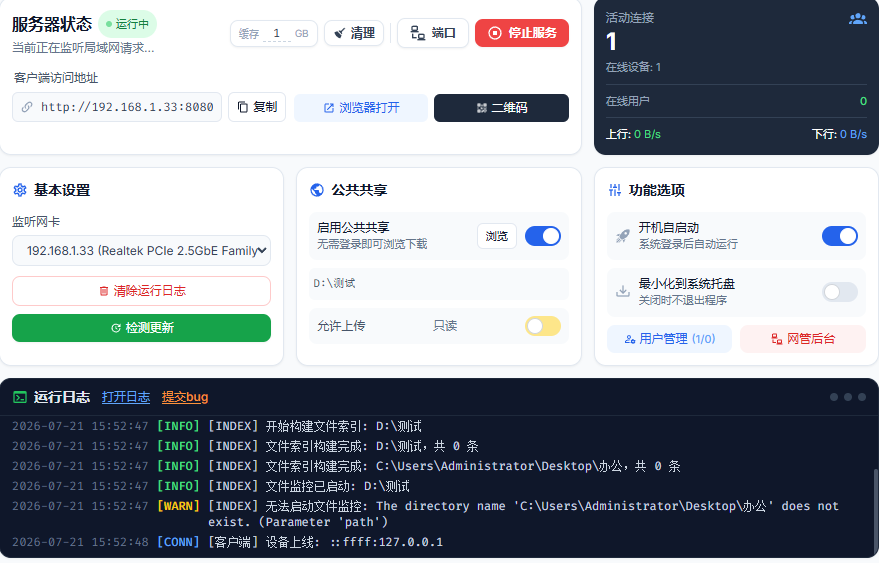Click the running status badge

pyautogui.click(x=127, y=24)
